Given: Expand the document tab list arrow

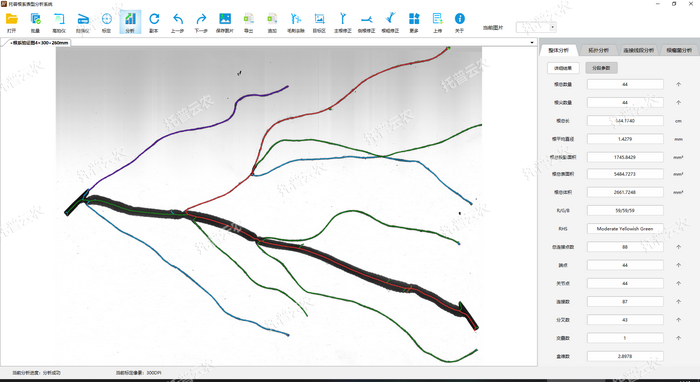Looking at the screenshot, I should (532, 43).
